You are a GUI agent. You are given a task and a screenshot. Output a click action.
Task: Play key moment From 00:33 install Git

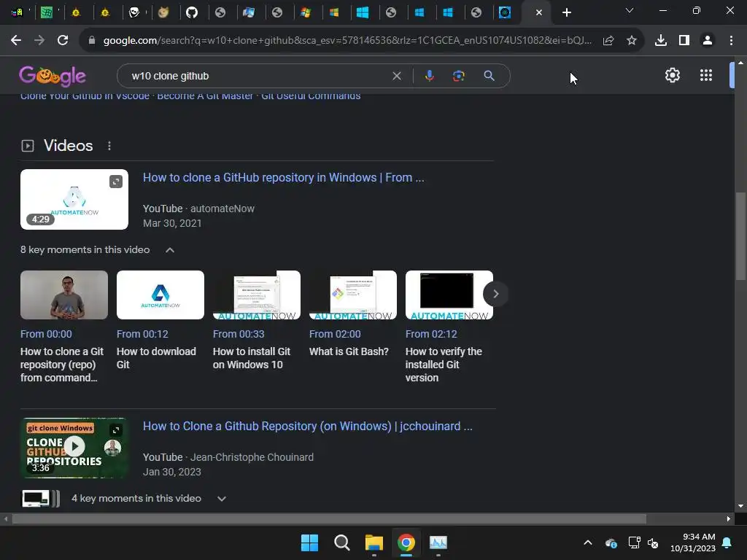(x=257, y=295)
